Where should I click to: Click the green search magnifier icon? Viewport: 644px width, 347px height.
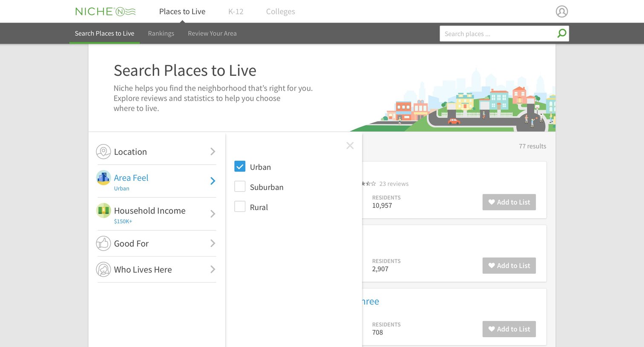pos(562,33)
